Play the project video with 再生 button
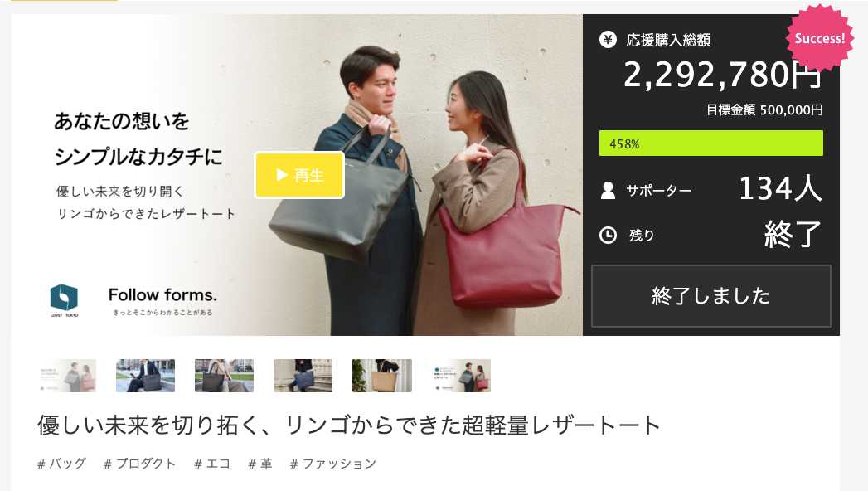Image resolution: width=868 pixels, height=491 pixels. (299, 175)
